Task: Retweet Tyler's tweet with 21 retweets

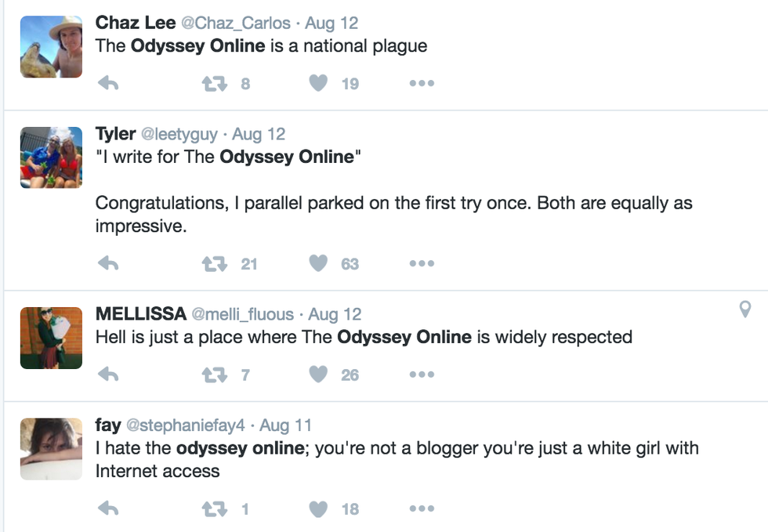Action: [215, 263]
